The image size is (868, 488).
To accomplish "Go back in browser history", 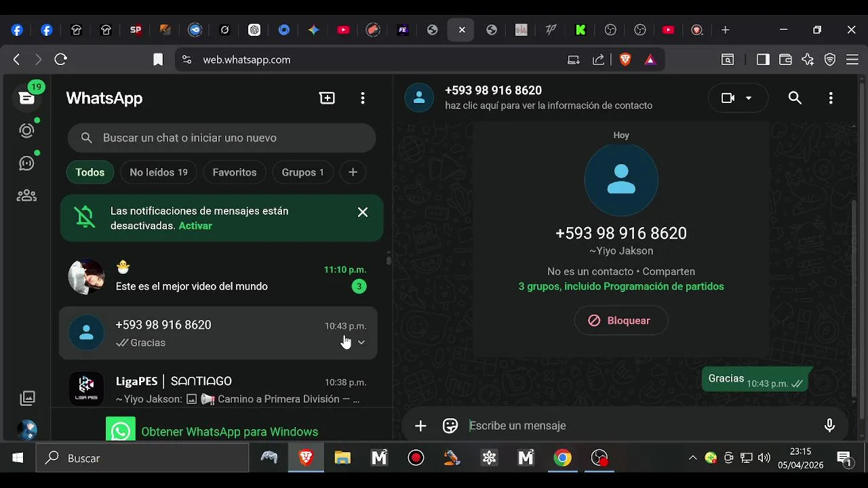I will [x=16, y=60].
